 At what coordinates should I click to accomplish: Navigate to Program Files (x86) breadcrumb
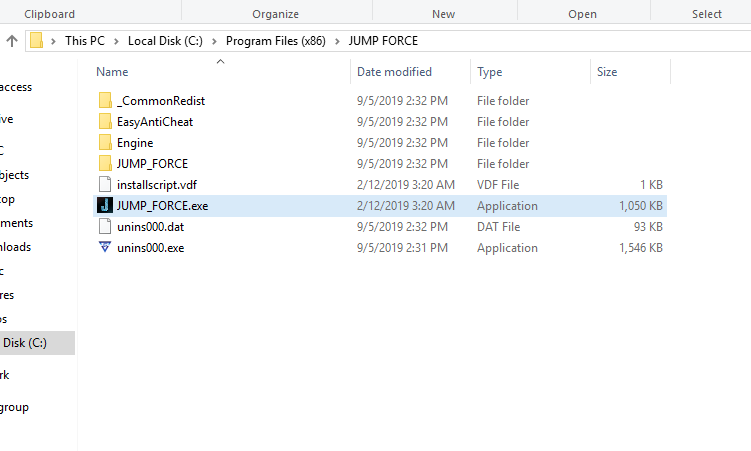click(x=276, y=41)
